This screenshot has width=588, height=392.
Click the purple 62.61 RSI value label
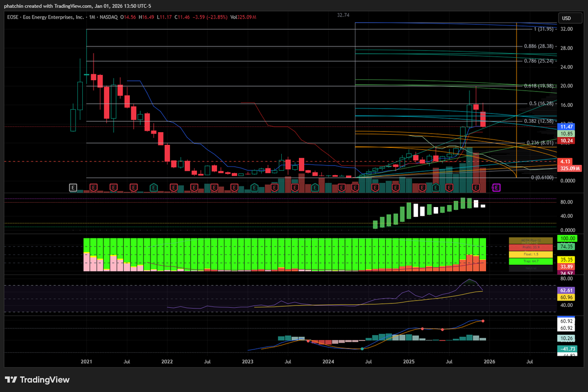pos(566,290)
